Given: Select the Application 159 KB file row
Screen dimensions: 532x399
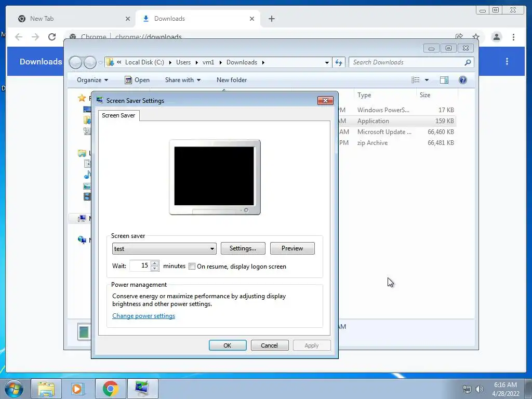Looking at the screenshot, I should (397, 121).
